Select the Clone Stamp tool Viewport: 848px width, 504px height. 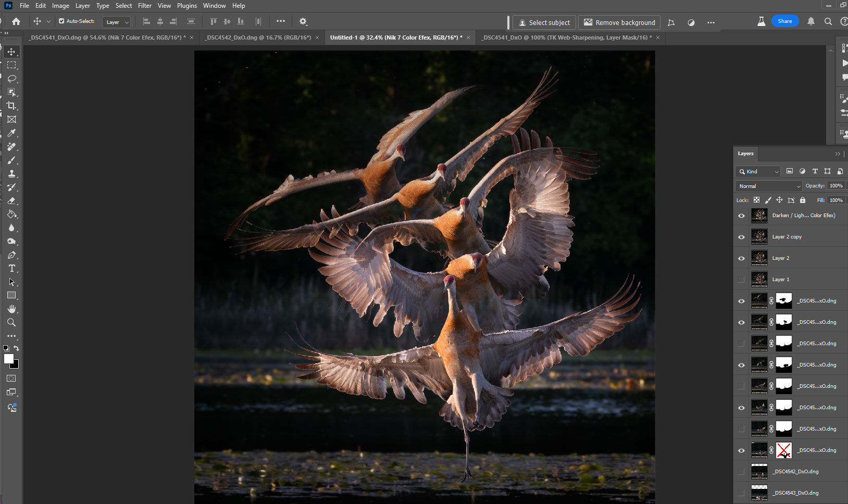pyautogui.click(x=11, y=174)
